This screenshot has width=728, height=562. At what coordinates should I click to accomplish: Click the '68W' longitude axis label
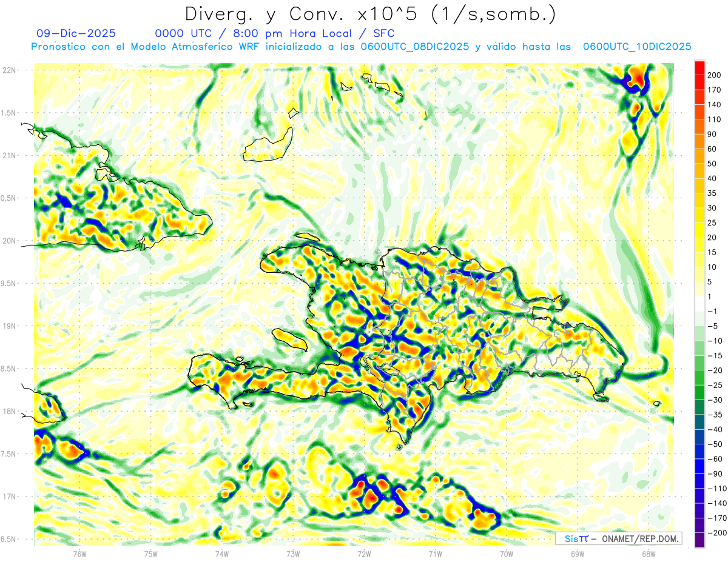(x=649, y=554)
